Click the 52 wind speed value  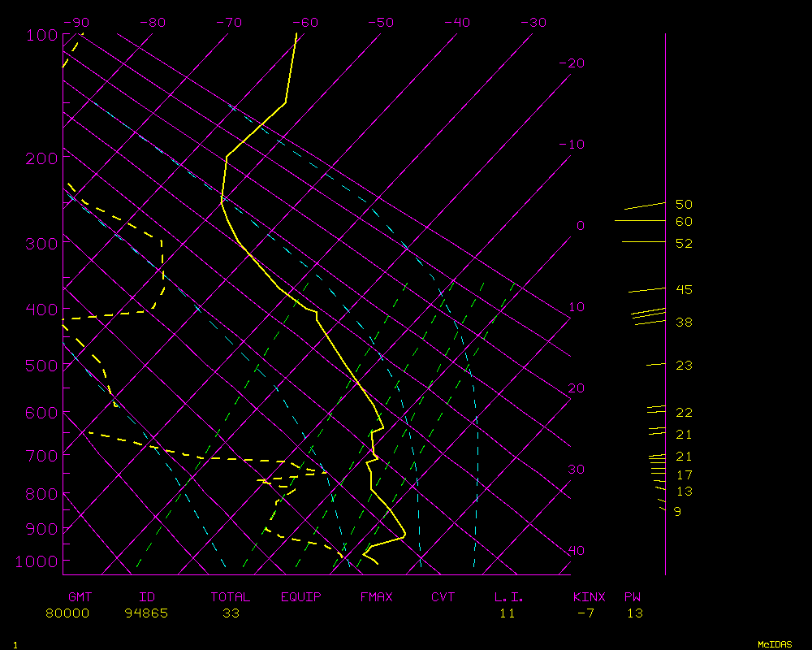684,244
